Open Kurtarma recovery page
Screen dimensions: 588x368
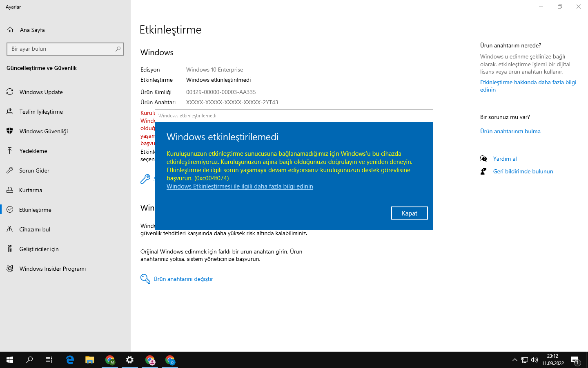coord(31,190)
